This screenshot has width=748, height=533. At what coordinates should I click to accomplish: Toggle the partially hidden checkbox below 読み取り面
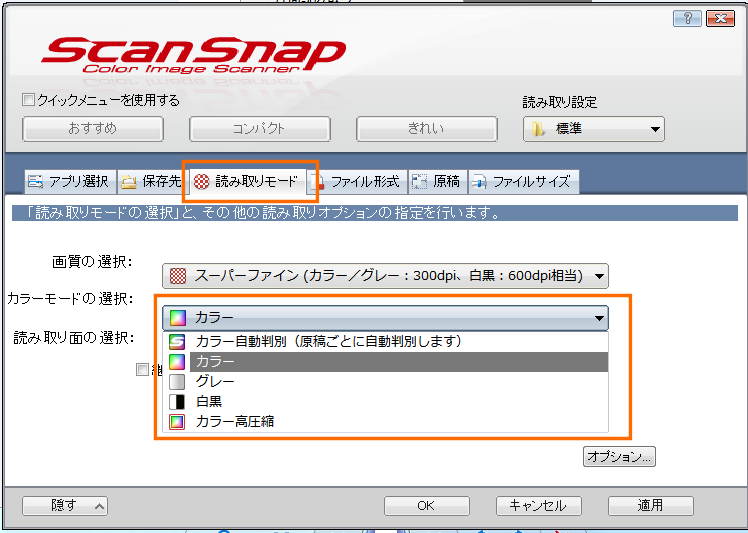point(143,370)
